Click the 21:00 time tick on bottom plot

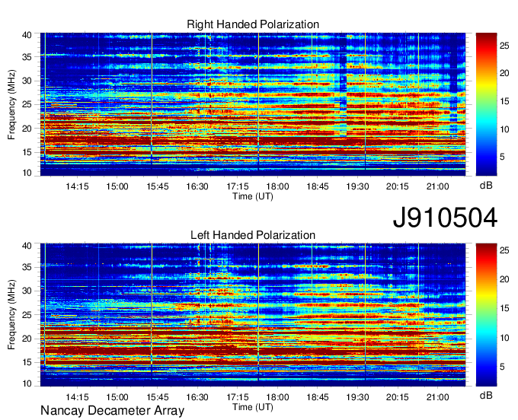click(x=437, y=396)
